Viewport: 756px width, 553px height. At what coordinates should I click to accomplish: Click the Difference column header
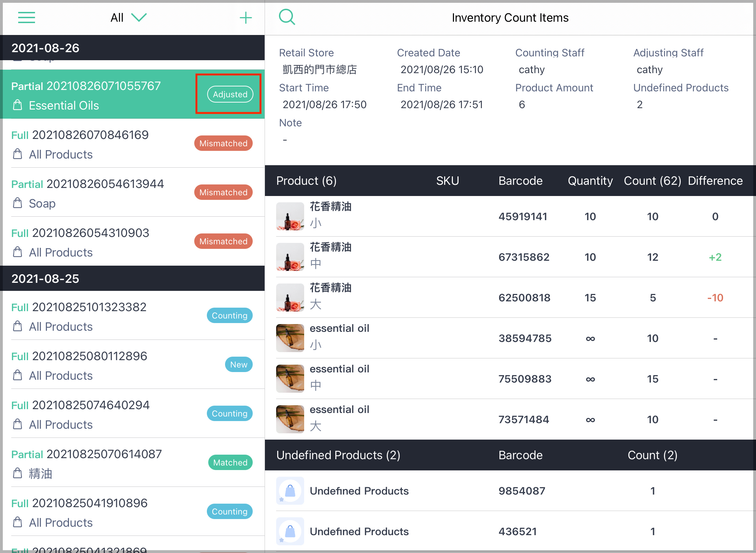(715, 181)
